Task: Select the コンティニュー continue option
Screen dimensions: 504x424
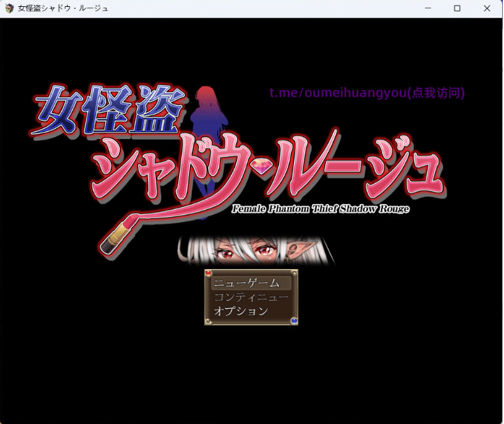Action: [251, 297]
